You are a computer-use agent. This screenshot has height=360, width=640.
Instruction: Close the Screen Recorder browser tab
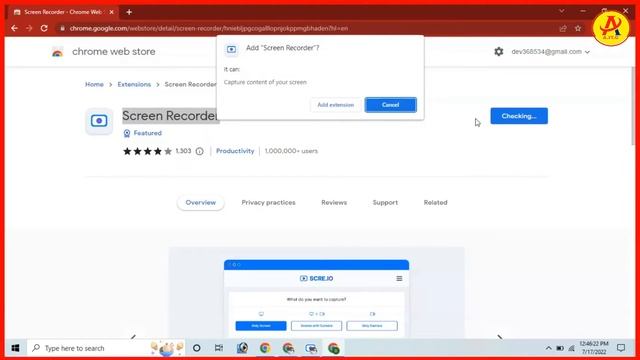pyautogui.click(x=111, y=12)
